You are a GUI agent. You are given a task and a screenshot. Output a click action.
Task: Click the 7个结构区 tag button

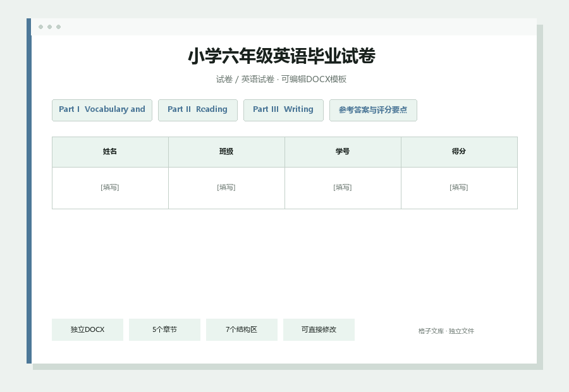pyautogui.click(x=242, y=329)
